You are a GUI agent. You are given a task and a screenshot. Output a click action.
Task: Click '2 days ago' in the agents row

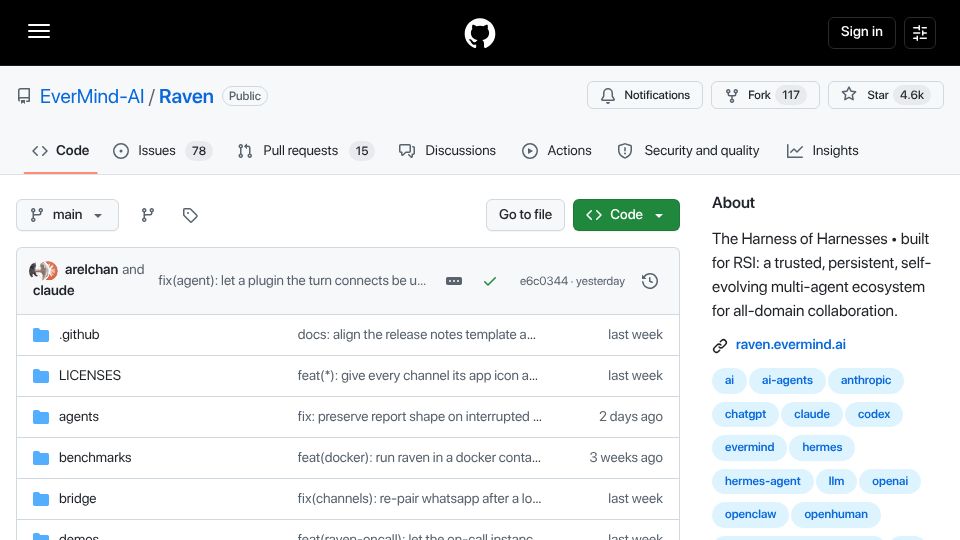pyautogui.click(x=631, y=417)
